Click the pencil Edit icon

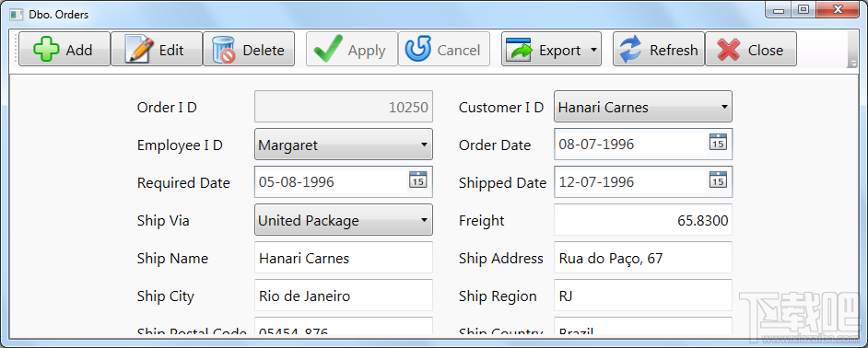click(139, 50)
